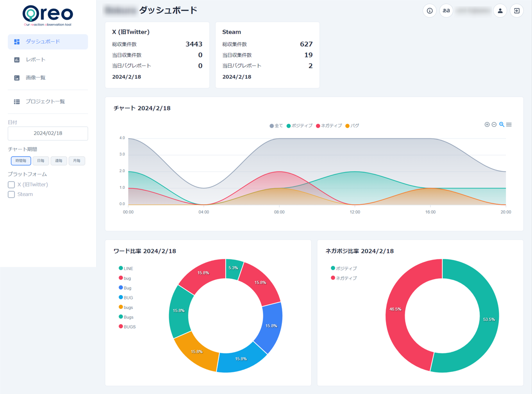Activate the chart selection zoom magnifier
The width and height of the screenshot is (532, 394).
502,124
